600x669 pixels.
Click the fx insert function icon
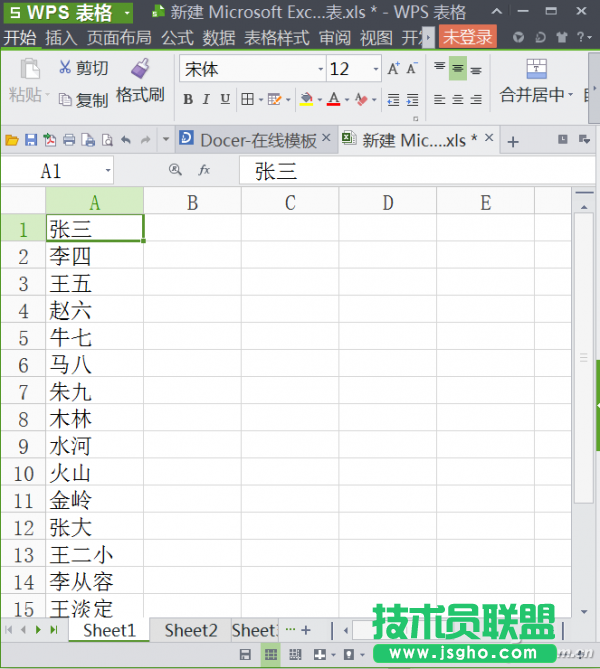pyautogui.click(x=204, y=170)
